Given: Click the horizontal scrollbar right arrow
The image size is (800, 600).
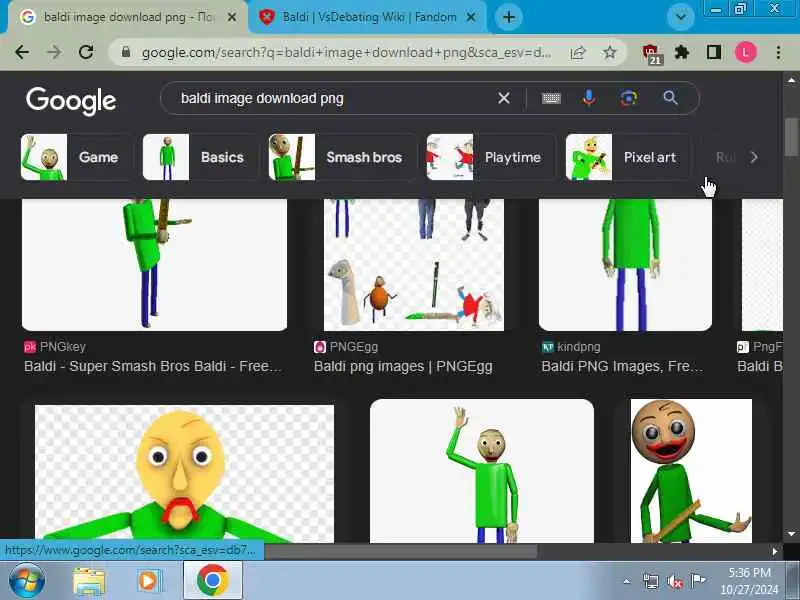Looking at the screenshot, I should pos(775,551).
